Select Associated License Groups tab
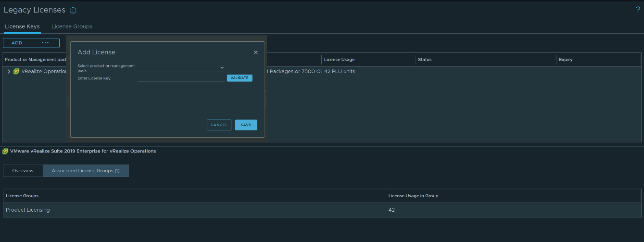The image size is (644, 242). coord(86,171)
